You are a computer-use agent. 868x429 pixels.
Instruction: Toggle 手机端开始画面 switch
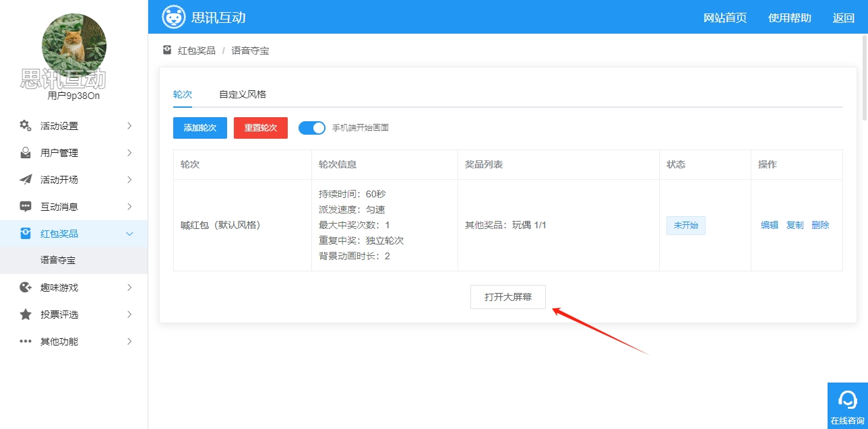(312, 127)
